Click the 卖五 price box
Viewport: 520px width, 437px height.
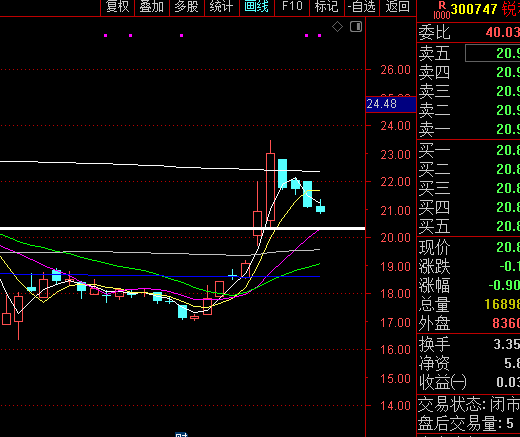click(493, 53)
